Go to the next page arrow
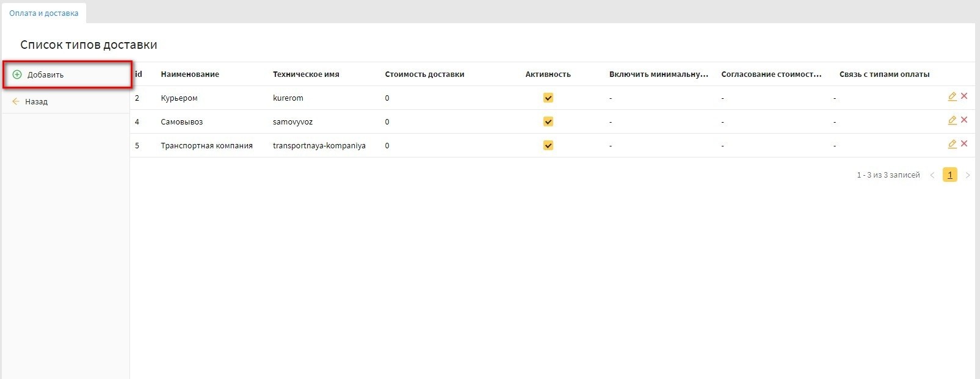The width and height of the screenshot is (980, 379). (x=967, y=175)
